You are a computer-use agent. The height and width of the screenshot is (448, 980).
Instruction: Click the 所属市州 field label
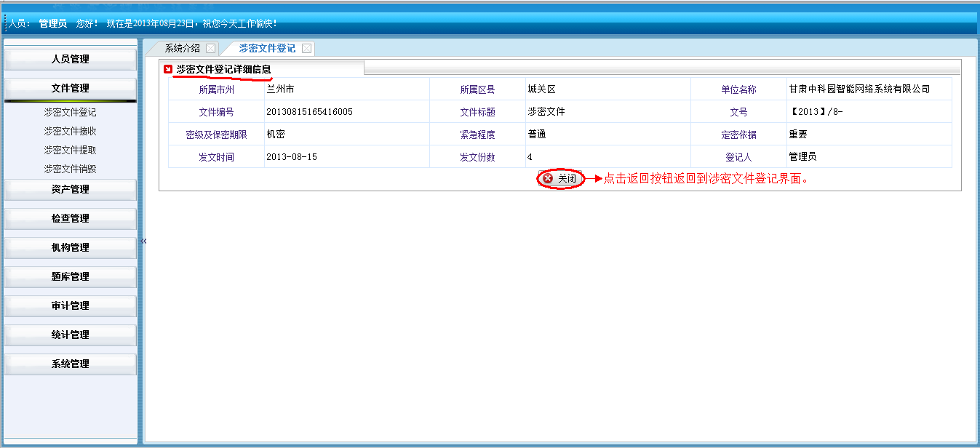click(216, 90)
